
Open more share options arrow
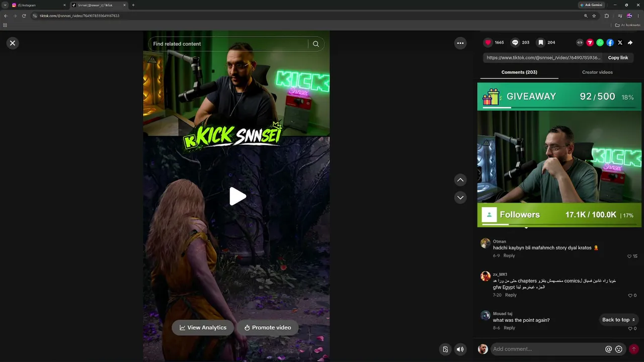click(x=630, y=43)
